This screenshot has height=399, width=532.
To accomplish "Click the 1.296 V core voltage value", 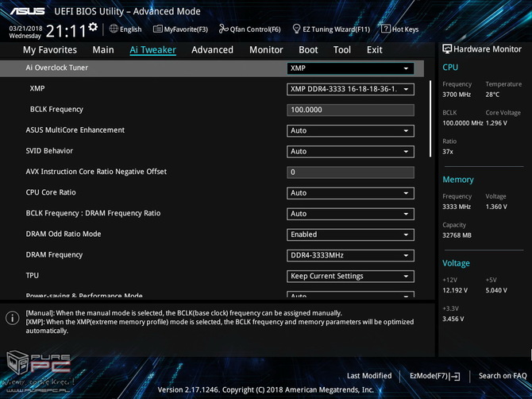I will (496, 123).
